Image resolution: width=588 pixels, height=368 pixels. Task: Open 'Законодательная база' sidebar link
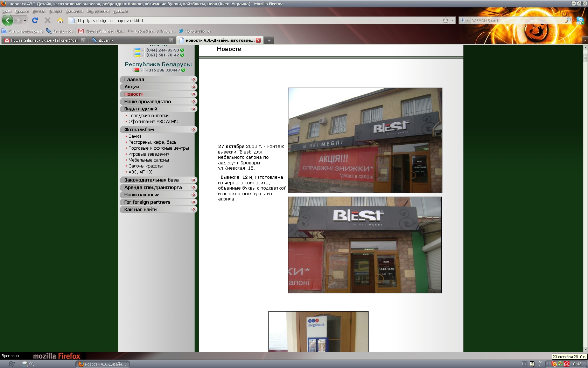point(159,180)
